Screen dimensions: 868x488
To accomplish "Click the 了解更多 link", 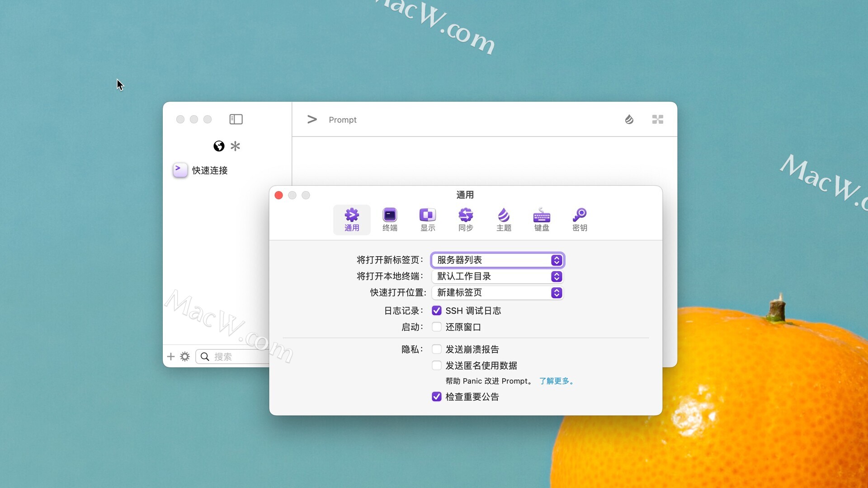I will point(557,381).
